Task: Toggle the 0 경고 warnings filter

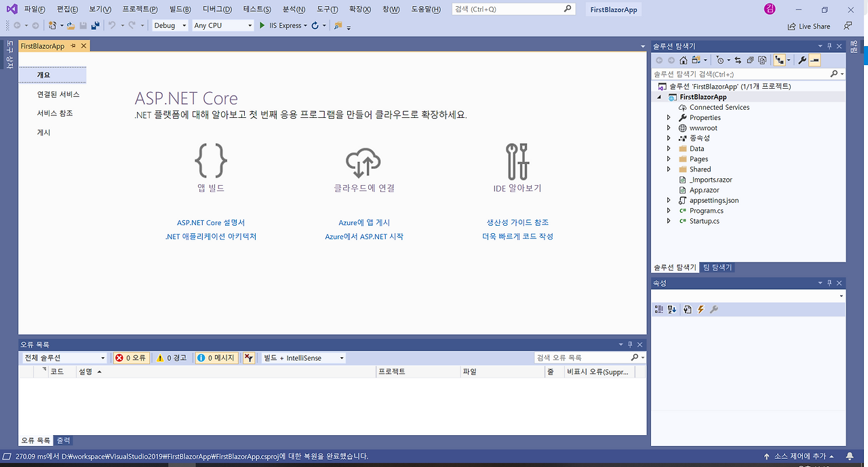Action: coord(172,358)
